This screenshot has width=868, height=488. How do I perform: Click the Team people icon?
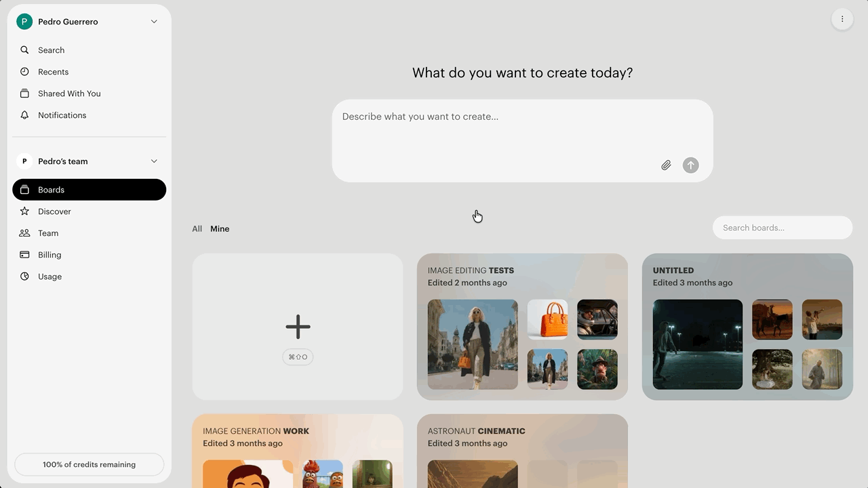24,233
